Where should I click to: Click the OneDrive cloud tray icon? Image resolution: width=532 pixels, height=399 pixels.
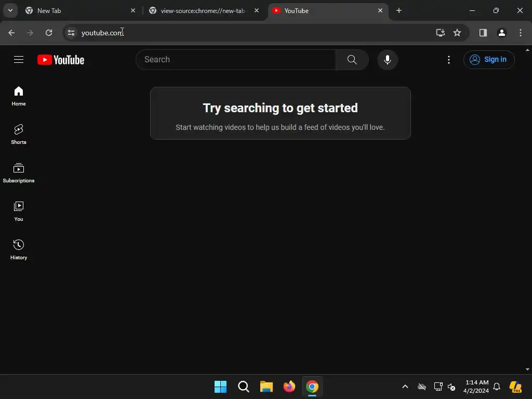pos(422,387)
